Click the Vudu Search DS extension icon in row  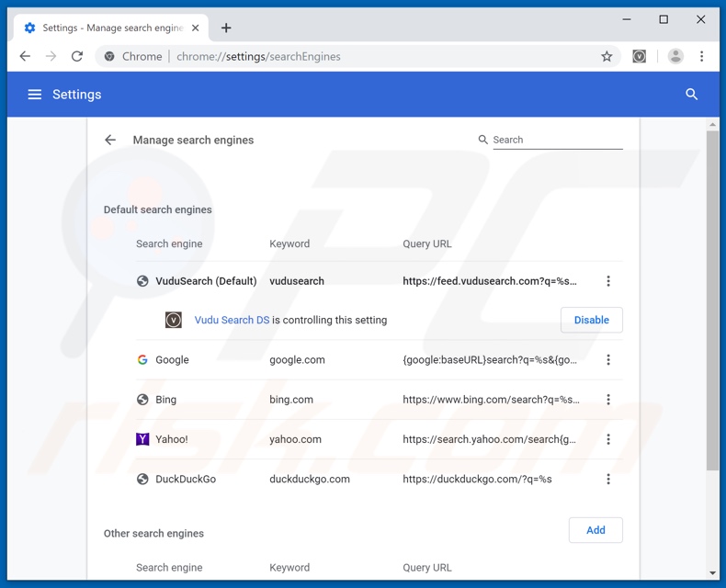coord(174,320)
